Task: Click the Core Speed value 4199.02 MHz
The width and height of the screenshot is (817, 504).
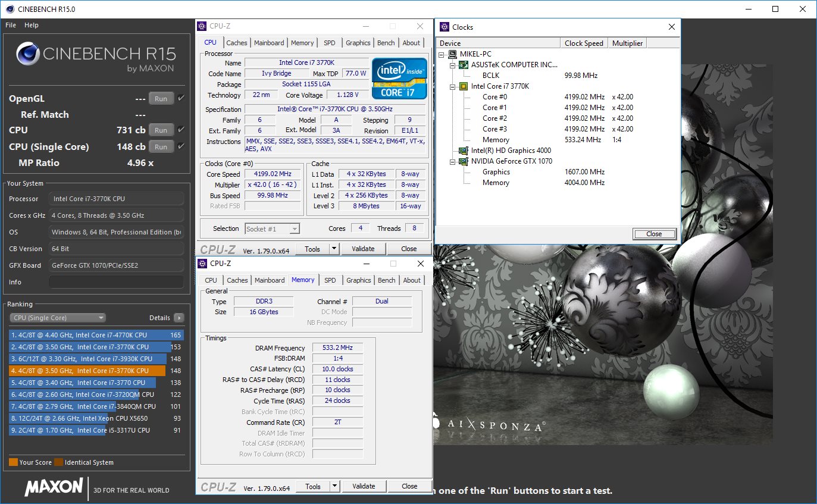Action: [x=273, y=174]
